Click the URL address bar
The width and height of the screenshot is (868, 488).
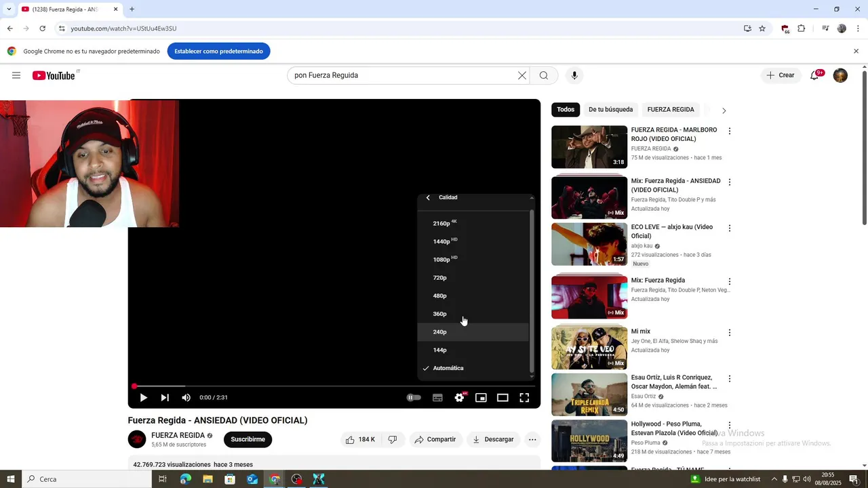[400, 28]
